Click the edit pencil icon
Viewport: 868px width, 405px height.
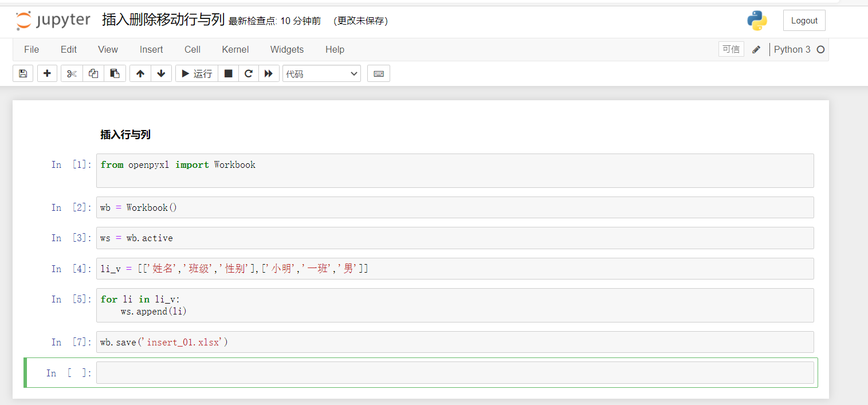756,49
